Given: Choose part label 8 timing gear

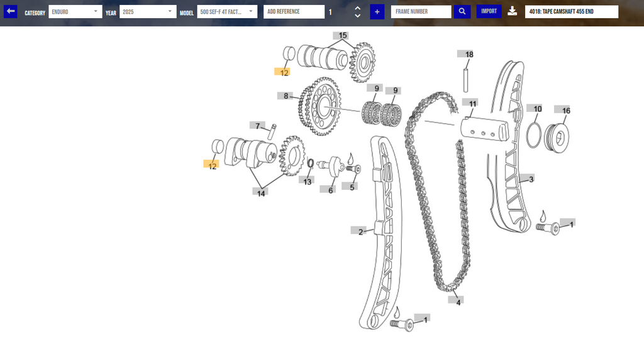Looking at the screenshot, I should point(286,96).
